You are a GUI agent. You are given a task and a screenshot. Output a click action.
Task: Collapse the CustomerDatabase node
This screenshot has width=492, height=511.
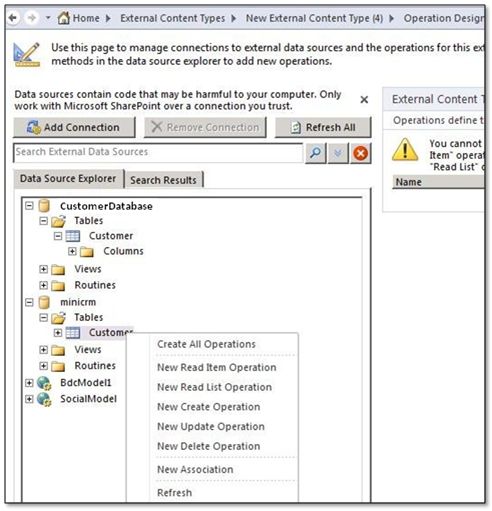point(29,206)
